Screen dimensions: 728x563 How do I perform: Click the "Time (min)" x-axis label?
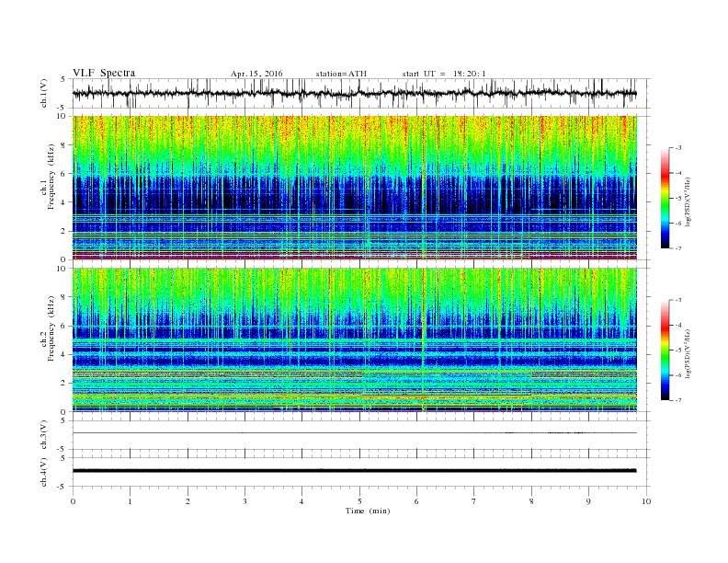(x=368, y=511)
